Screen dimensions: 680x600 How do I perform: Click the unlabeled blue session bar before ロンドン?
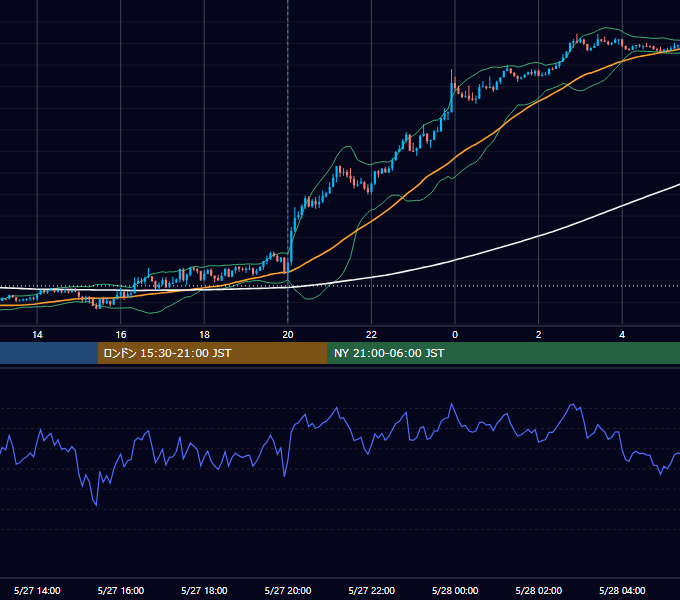[49, 353]
